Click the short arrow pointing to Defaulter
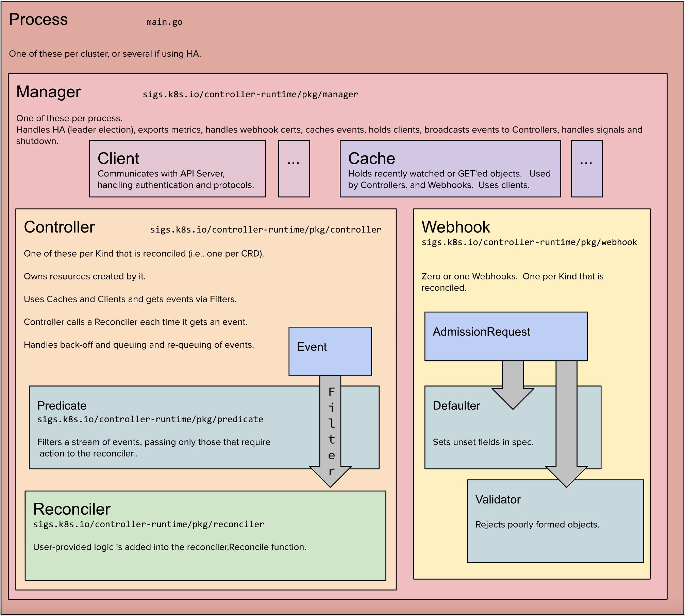 click(x=513, y=384)
